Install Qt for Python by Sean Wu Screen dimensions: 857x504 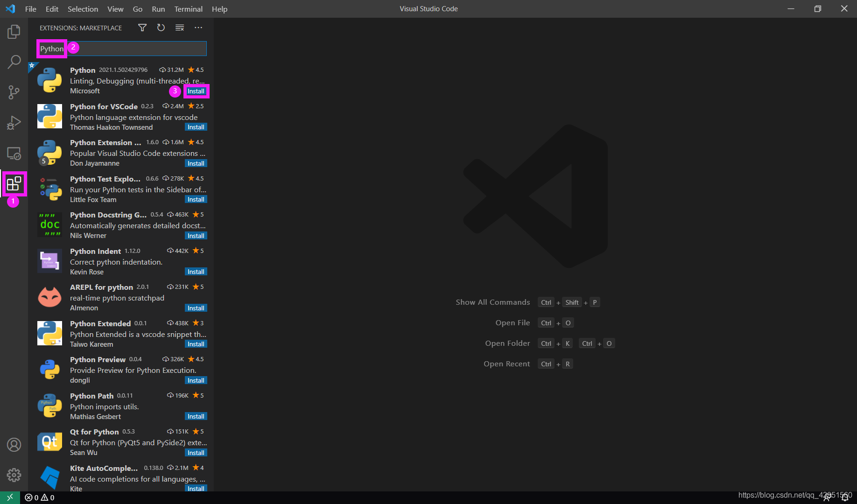196,453
